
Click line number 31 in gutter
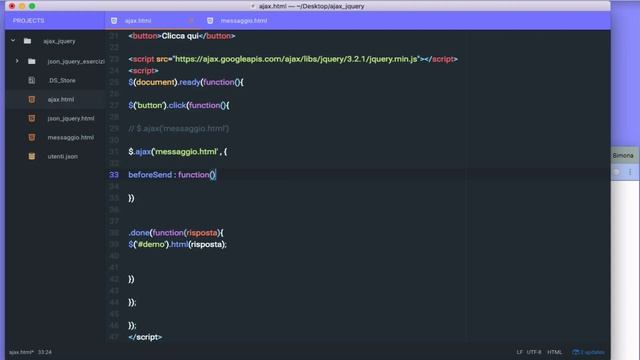113,151
